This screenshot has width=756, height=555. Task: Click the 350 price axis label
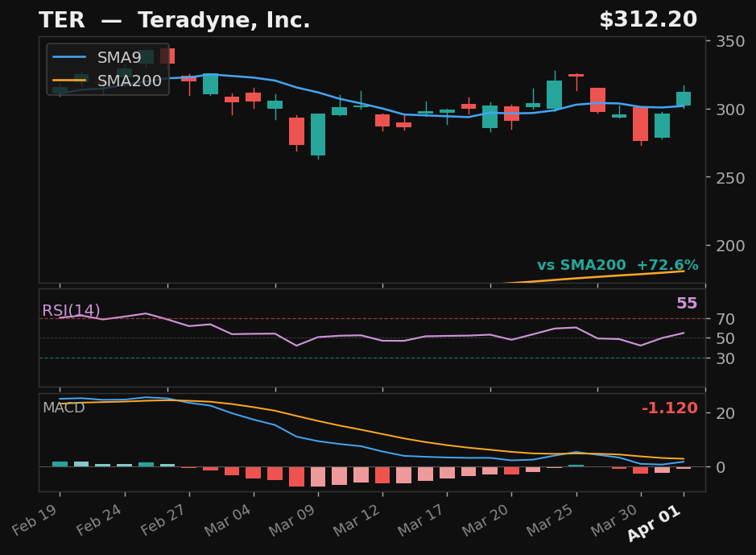730,41
